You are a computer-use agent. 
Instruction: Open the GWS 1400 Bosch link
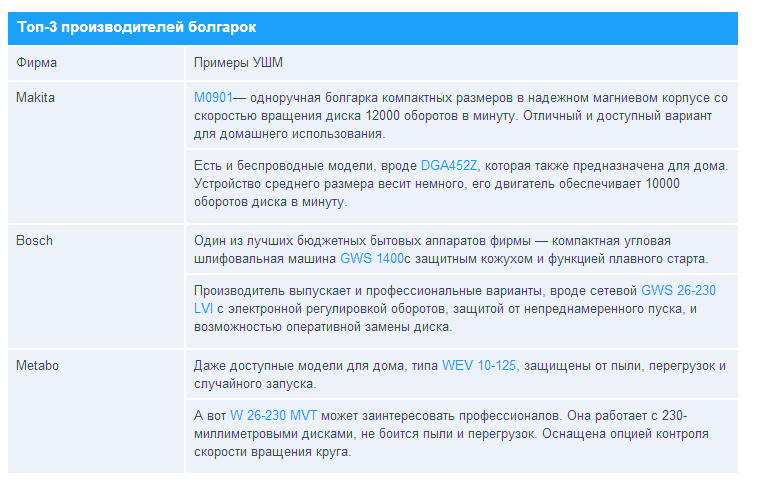[x=372, y=259]
